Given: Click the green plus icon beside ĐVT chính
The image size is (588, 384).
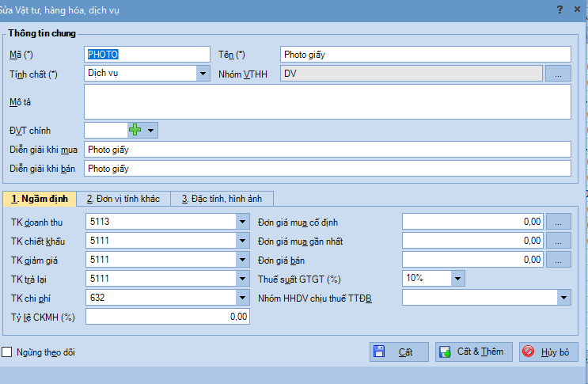Looking at the screenshot, I should tap(135, 130).
